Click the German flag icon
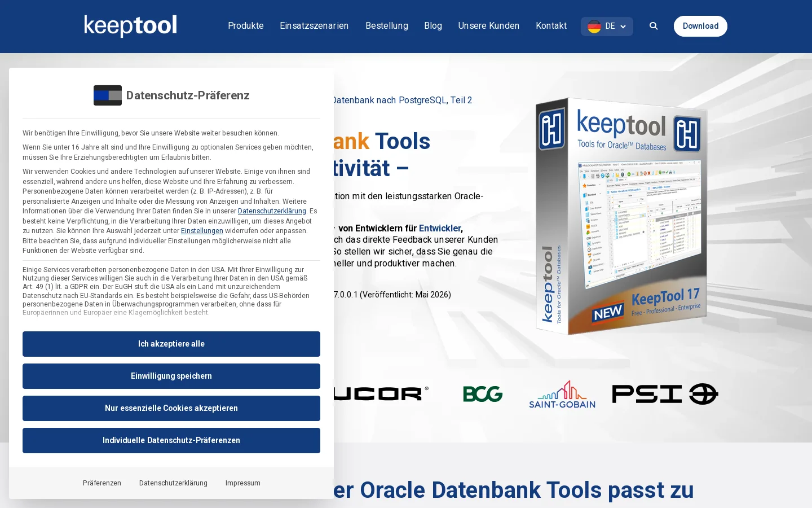 click(594, 27)
